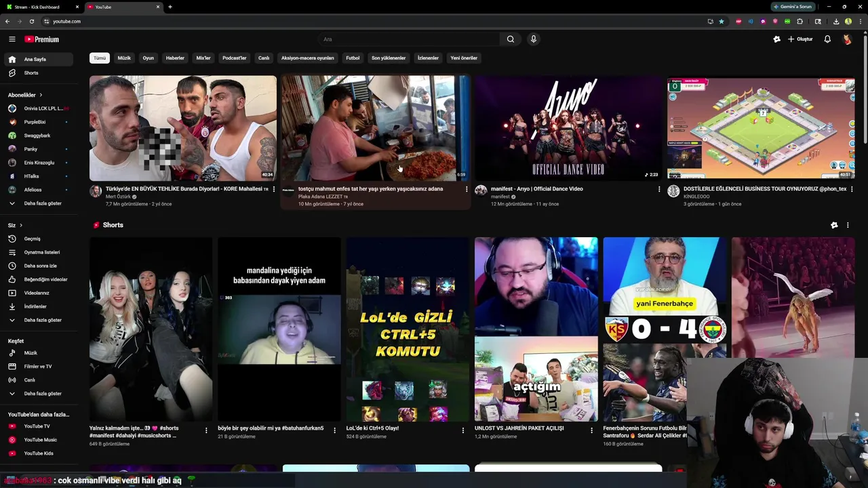Screen dimensions: 868x488
Task: Open YouTube TV link in sidebar
Action: coord(37,426)
